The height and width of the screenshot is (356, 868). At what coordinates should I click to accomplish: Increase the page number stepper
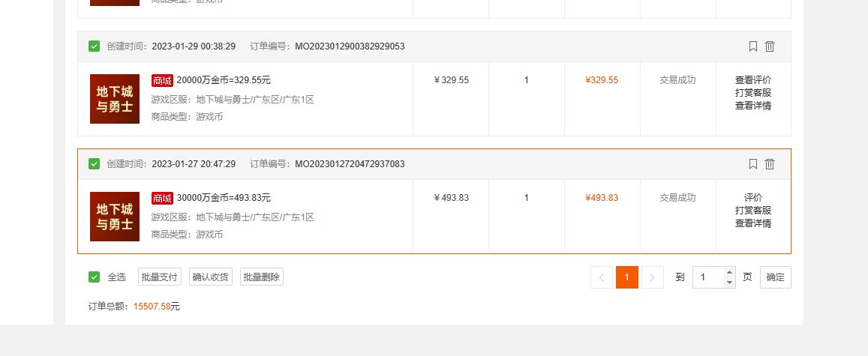coord(730,272)
